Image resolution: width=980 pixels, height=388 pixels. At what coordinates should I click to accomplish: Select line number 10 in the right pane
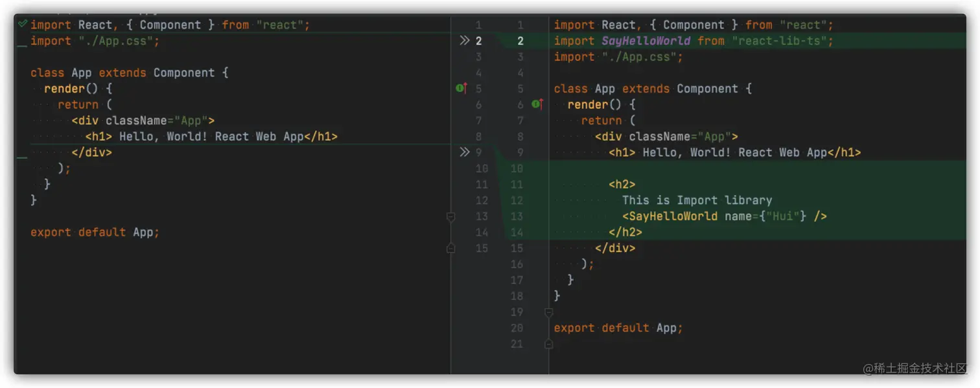517,168
